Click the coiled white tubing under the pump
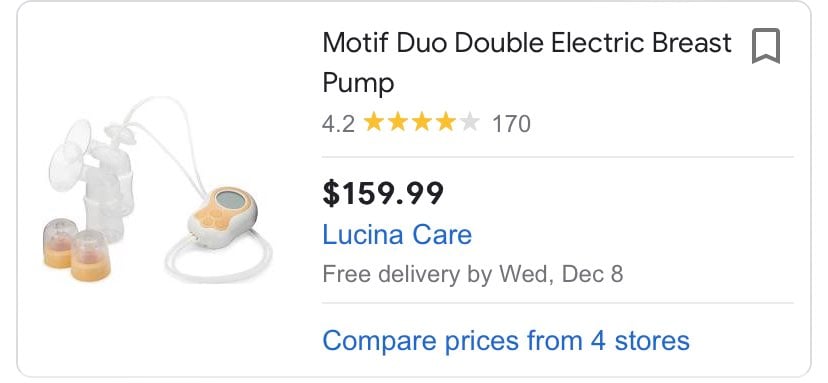 pos(218,258)
